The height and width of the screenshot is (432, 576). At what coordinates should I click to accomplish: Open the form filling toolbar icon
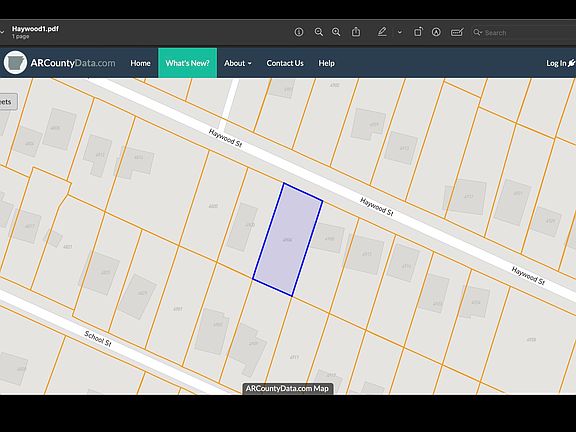(457, 32)
